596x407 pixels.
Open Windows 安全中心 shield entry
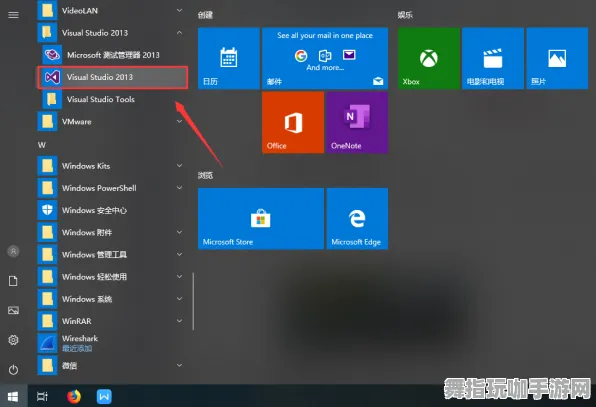click(x=113, y=210)
